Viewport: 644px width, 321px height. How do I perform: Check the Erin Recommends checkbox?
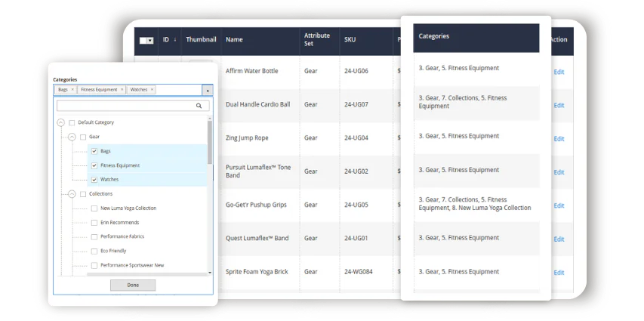pos(94,223)
